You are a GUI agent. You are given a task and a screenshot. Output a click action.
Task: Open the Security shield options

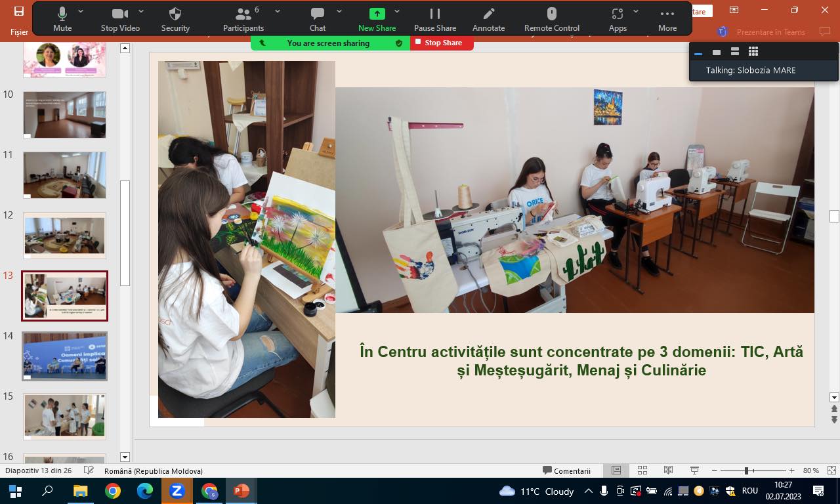(x=175, y=19)
